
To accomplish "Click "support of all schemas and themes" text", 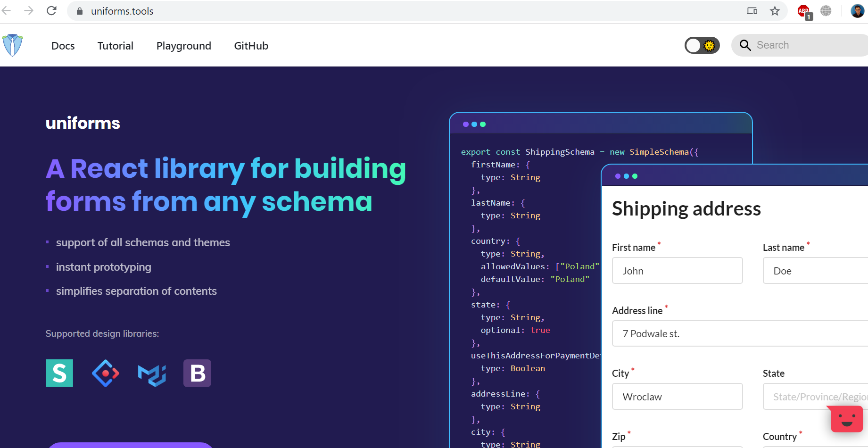I will pos(143,242).
